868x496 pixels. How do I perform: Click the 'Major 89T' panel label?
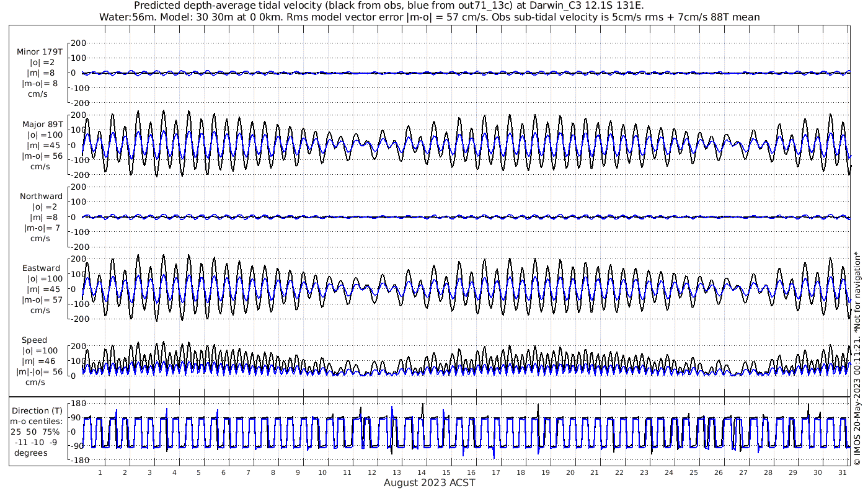42,125
